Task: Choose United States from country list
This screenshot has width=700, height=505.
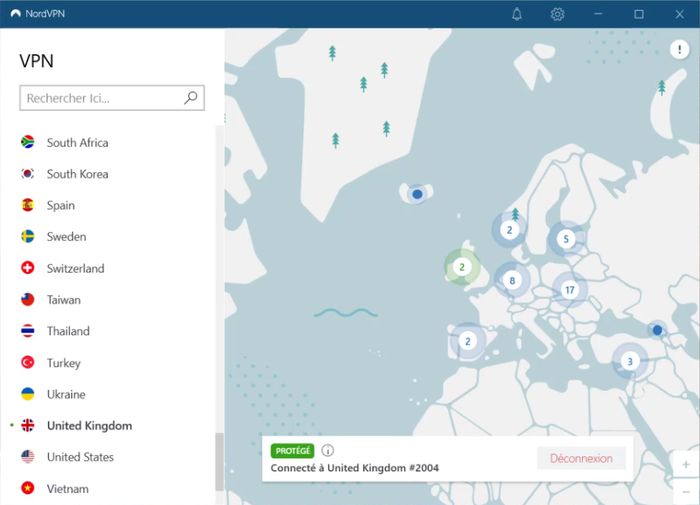Action: coord(80,457)
